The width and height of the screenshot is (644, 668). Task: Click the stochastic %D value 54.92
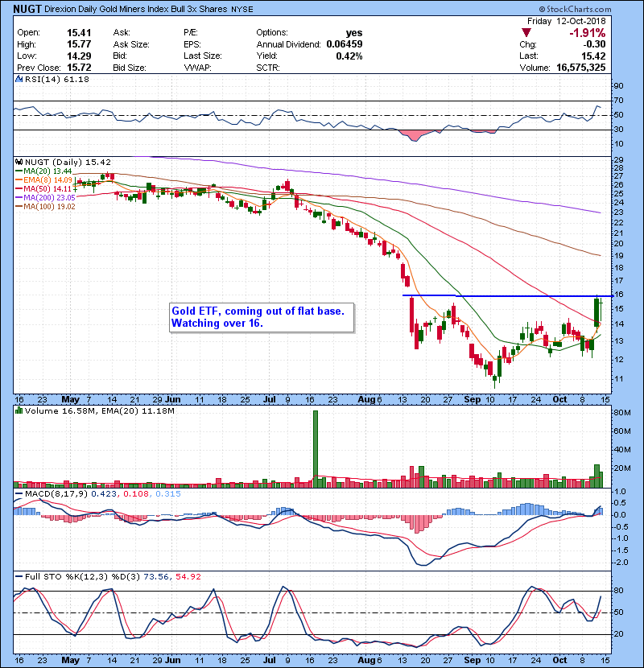188,577
